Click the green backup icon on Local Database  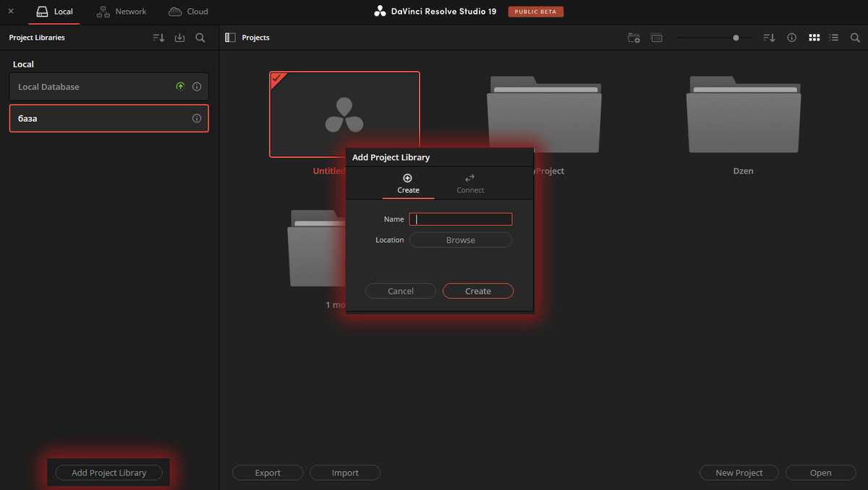[x=180, y=87]
